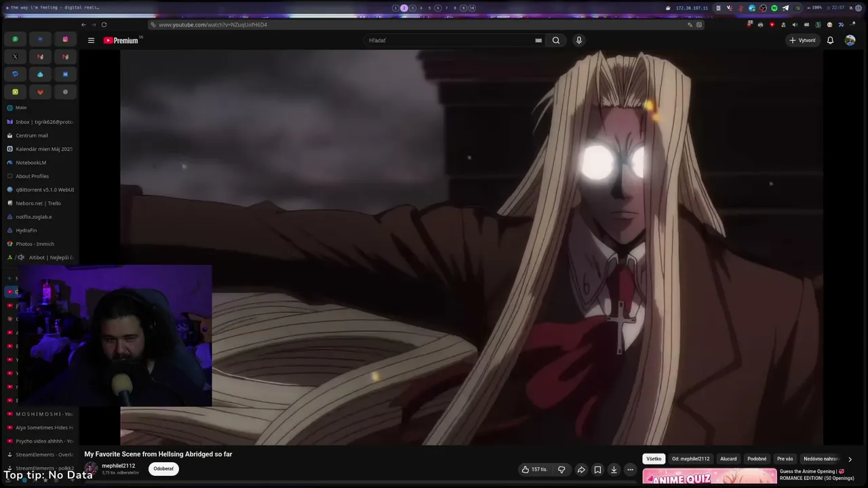868x488 pixels.
Task: Reload the page with the refresh icon
Action: [104, 25]
